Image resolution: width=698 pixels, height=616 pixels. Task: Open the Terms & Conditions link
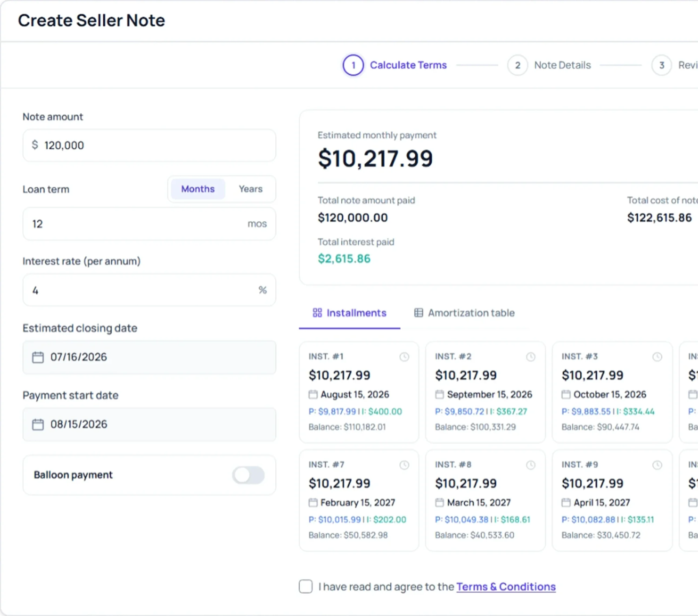(x=506, y=587)
